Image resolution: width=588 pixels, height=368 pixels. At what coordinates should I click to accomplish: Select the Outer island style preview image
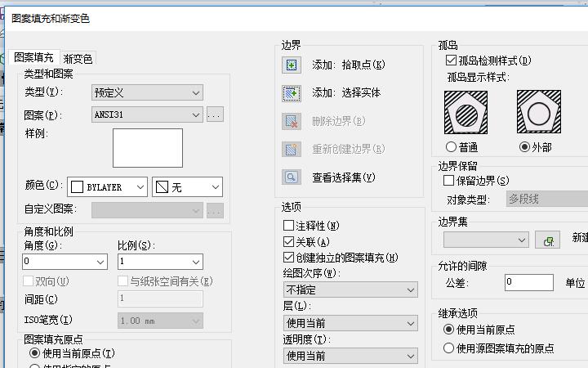point(539,111)
